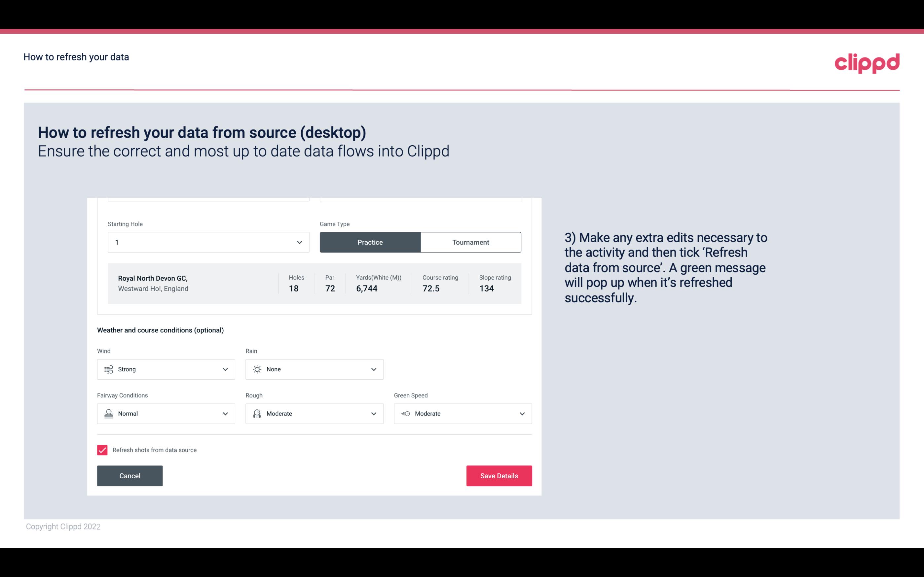The image size is (924, 577).
Task: Expand the Starting Hole dropdown
Action: pyautogui.click(x=299, y=242)
